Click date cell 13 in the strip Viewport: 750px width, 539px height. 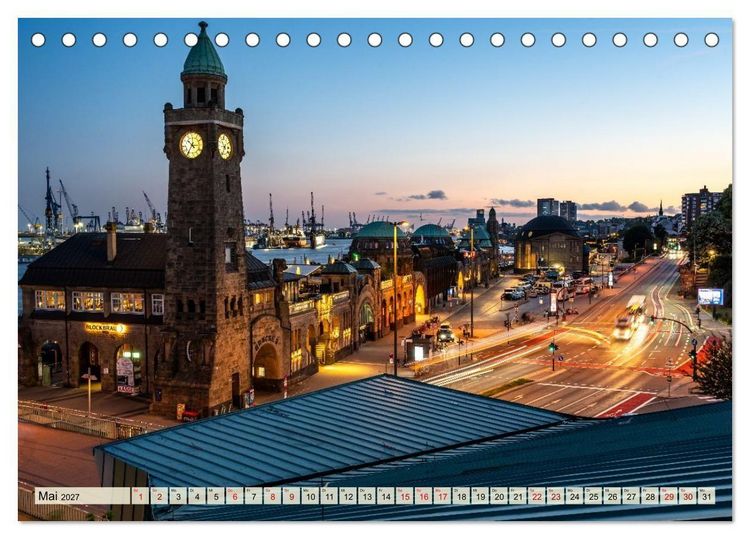(x=367, y=496)
